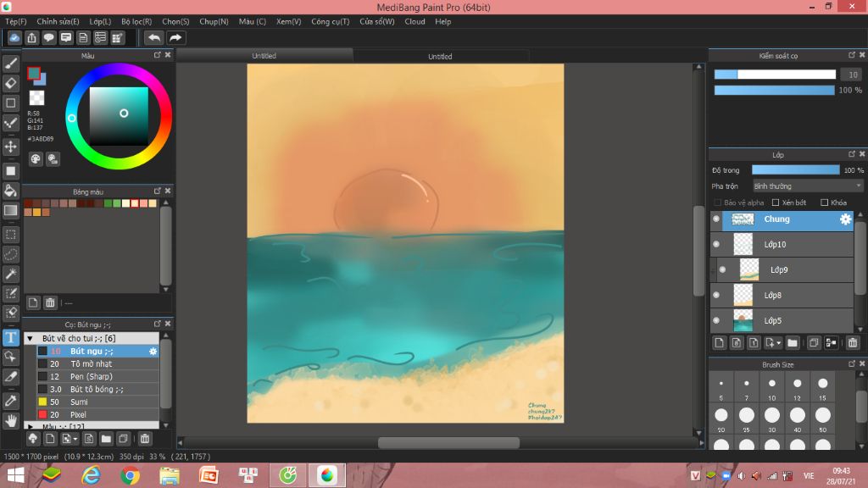Viewport: 868px width, 488px height.
Task: Click the Undo arrow
Action: click(154, 37)
